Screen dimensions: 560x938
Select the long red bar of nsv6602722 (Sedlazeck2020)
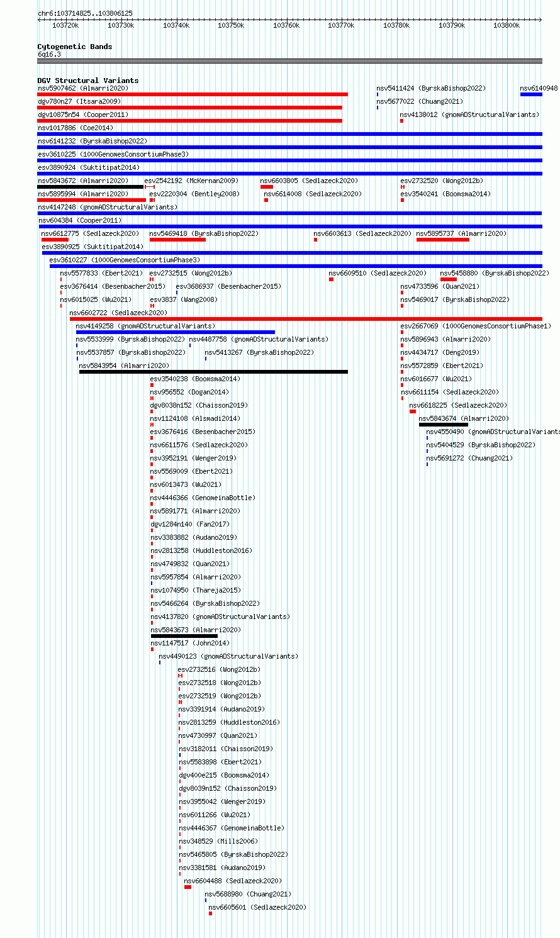(306, 319)
